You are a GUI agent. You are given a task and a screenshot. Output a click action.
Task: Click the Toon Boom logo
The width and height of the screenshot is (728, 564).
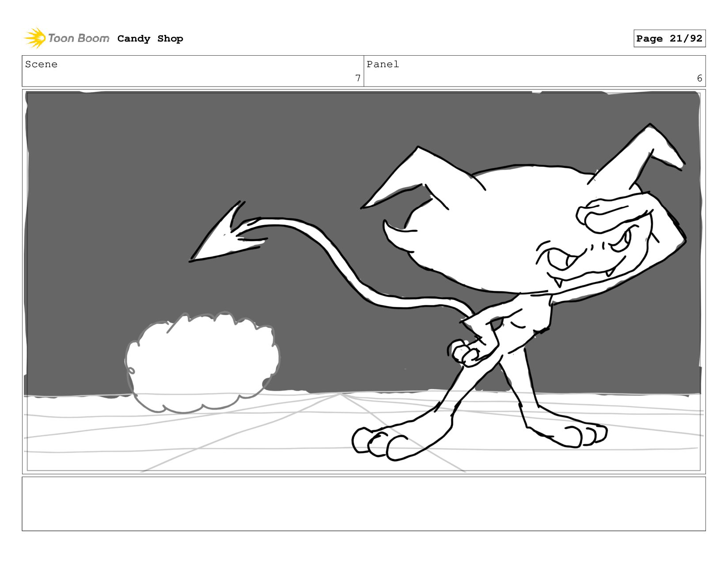click(66, 38)
